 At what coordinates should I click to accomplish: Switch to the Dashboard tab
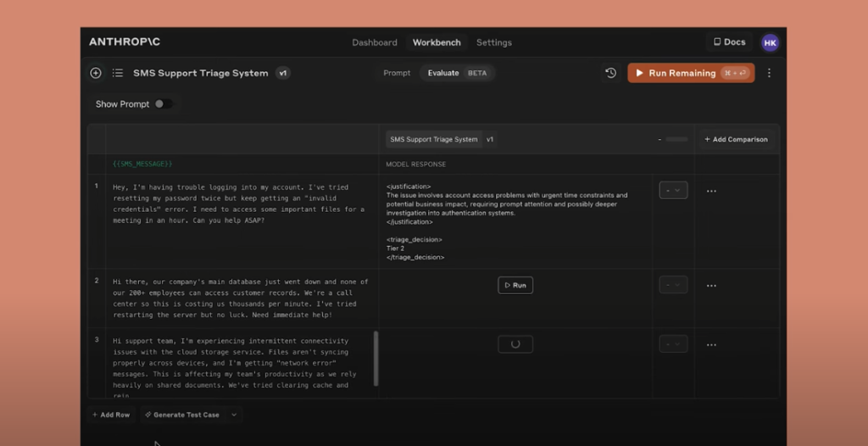375,42
